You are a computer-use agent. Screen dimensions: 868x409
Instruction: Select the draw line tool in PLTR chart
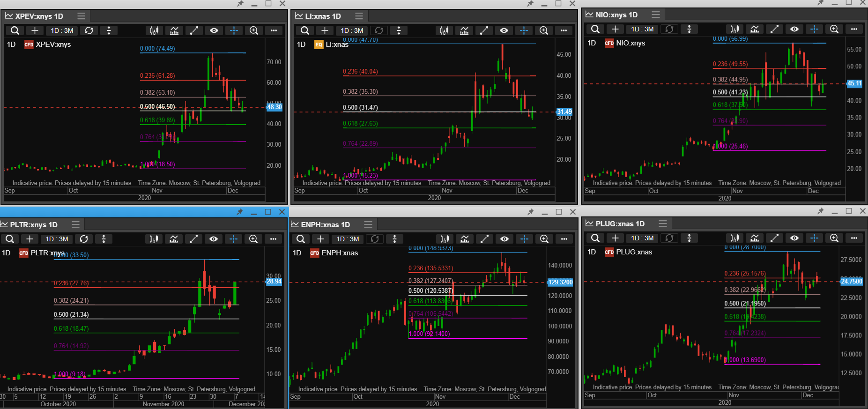pyautogui.click(x=193, y=239)
